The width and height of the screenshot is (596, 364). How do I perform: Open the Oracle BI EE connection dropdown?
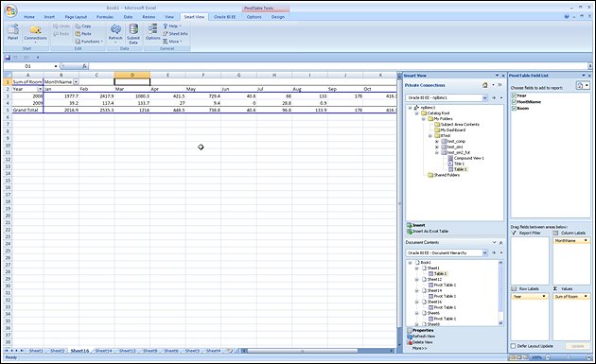point(484,97)
